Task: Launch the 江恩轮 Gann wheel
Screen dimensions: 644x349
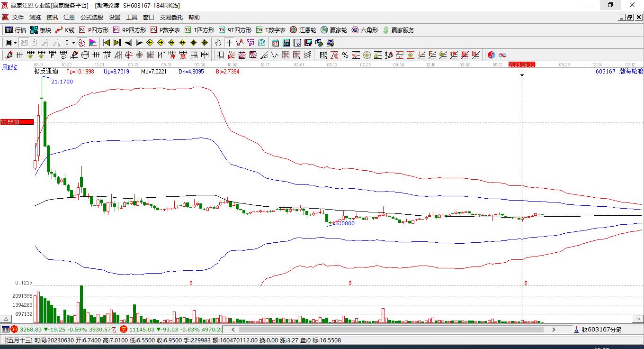Action: pyautogui.click(x=303, y=30)
